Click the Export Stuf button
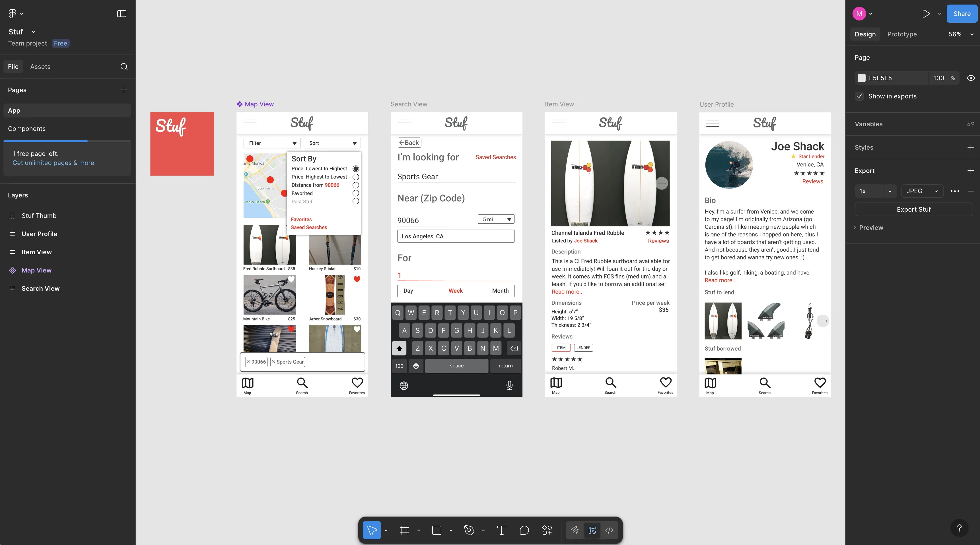This screenshot has height=545, width=980. click(913, 209)
